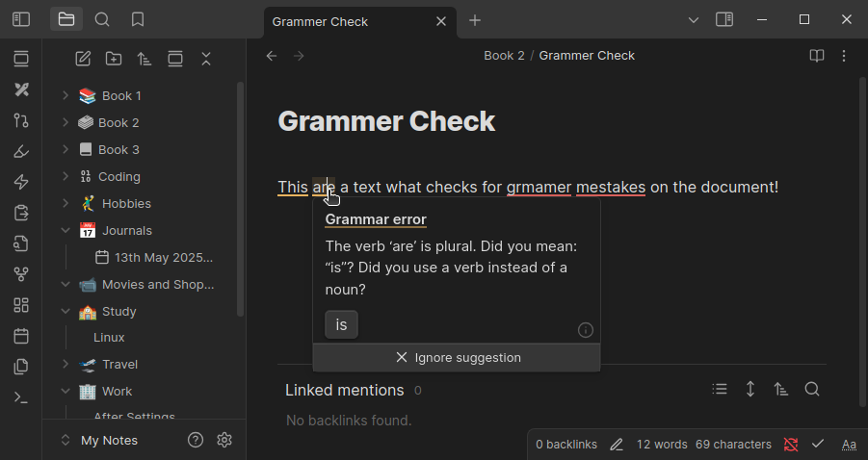This screenshot has width=868, height=460.
Task: Open the search pane icon
Action: [102, 19]
